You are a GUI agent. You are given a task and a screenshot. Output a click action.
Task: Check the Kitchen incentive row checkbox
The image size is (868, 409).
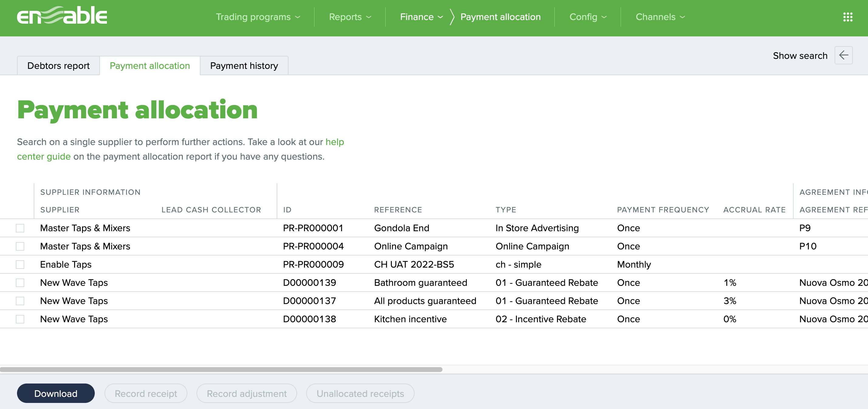[20, 319]
